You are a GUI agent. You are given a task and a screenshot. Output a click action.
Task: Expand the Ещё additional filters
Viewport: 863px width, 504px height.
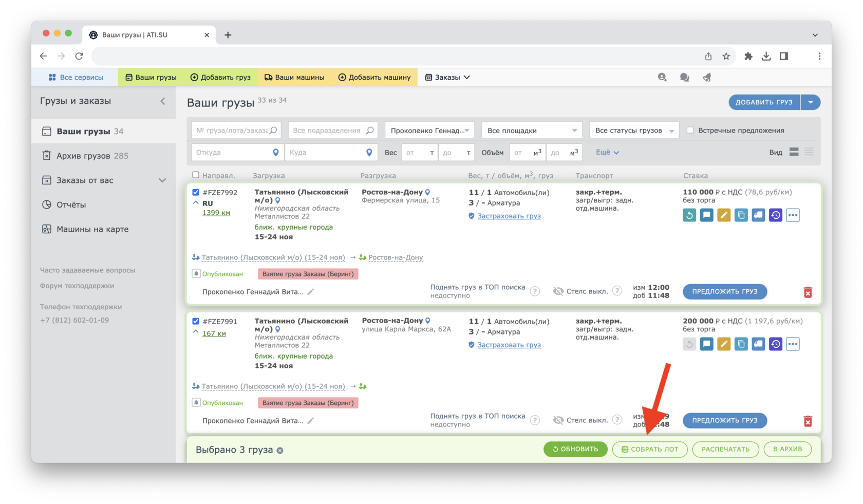[x=607, y=152]
